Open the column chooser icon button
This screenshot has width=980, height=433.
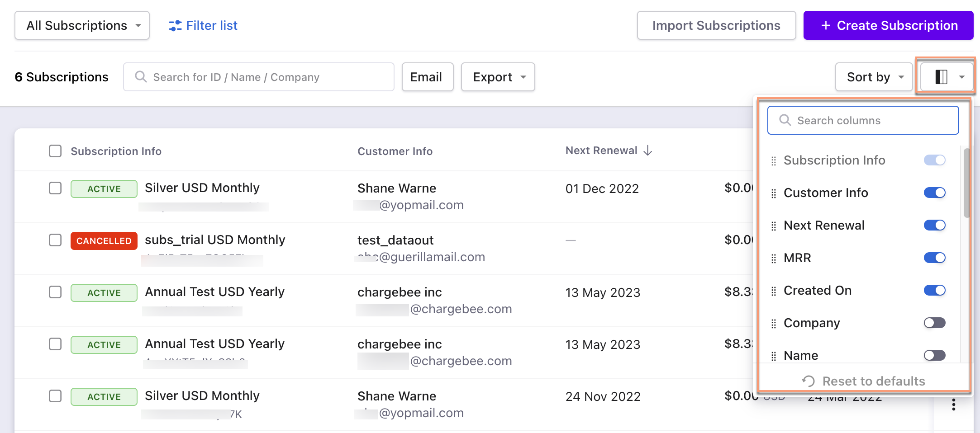(x=946, y=77)
